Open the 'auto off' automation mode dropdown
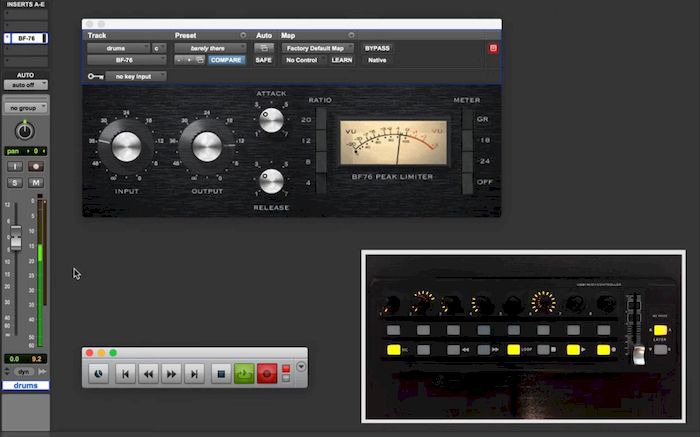 pos(26,84)
